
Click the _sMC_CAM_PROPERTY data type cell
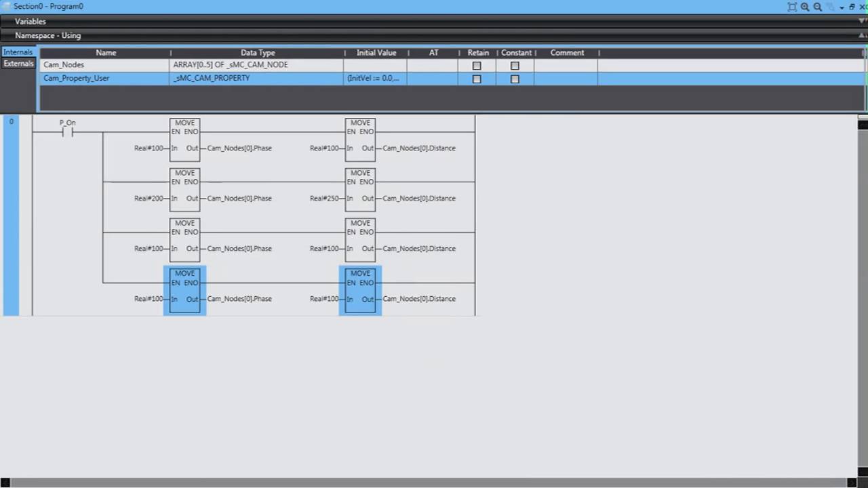click(x=256, y=78)
